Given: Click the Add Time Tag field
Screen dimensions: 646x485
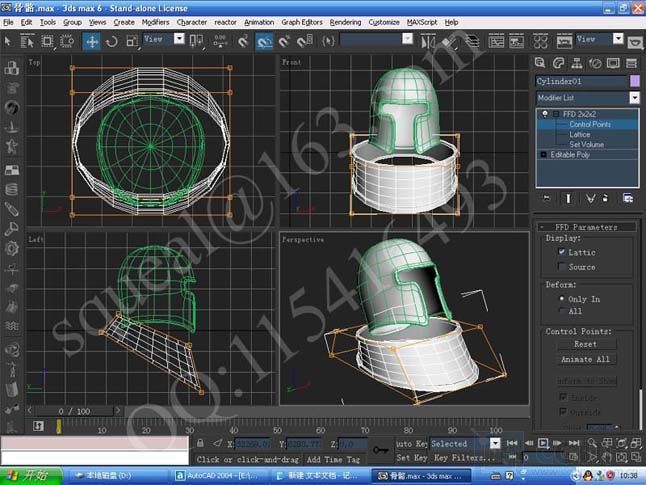Looking at the screenshot, I should 333,459.
